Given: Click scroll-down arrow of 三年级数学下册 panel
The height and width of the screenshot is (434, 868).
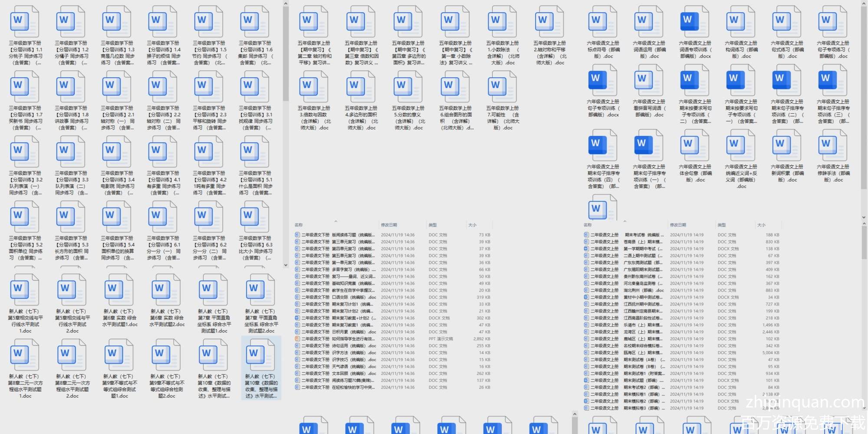Looking at the screenshot, I should [x=286, y=265].
